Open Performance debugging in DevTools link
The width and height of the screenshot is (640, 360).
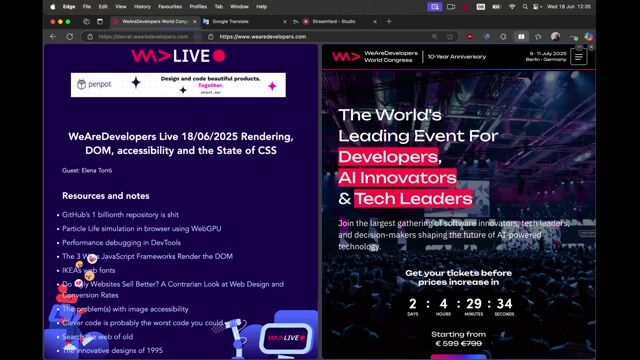click(121, 242)
